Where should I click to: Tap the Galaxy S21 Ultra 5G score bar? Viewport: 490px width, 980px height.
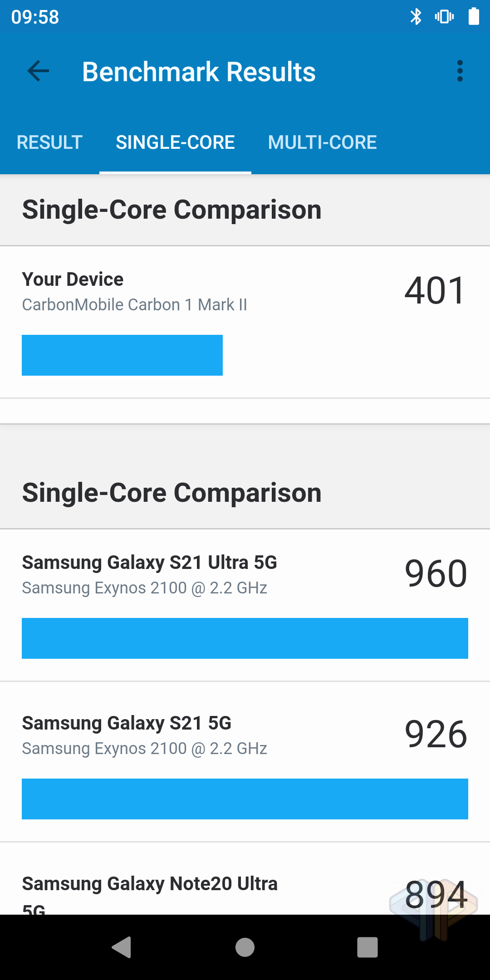[245, 638]
